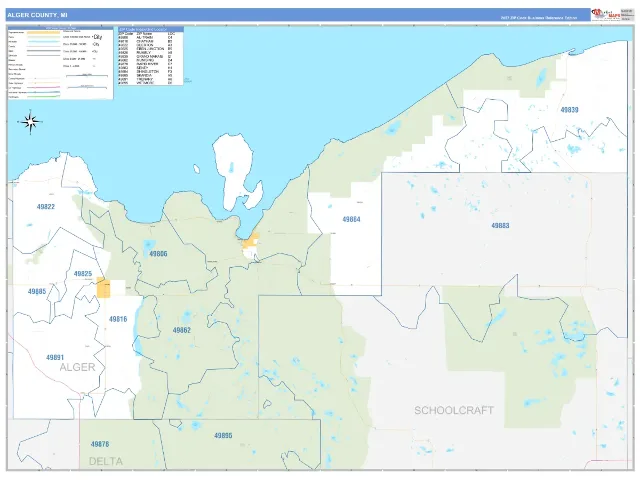Screen dimensions: 640x480
Task: Select the 49884 ZIP code label
Action: point(351,220)
